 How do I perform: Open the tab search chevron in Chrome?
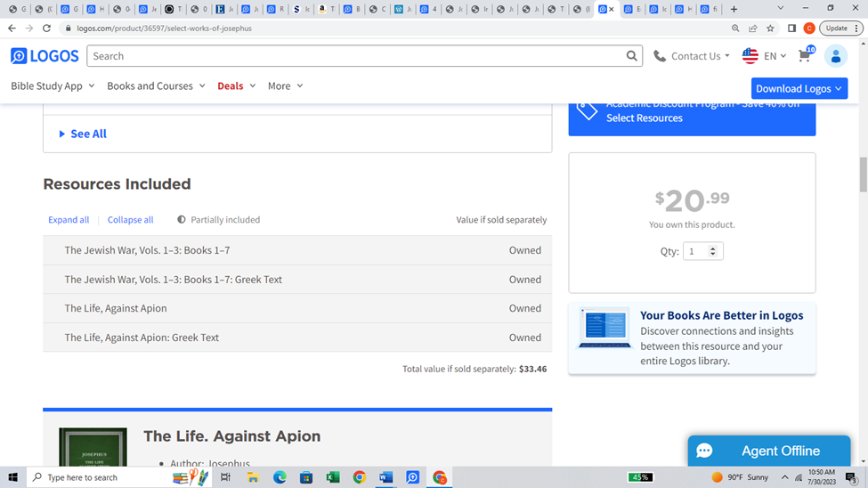780,8
